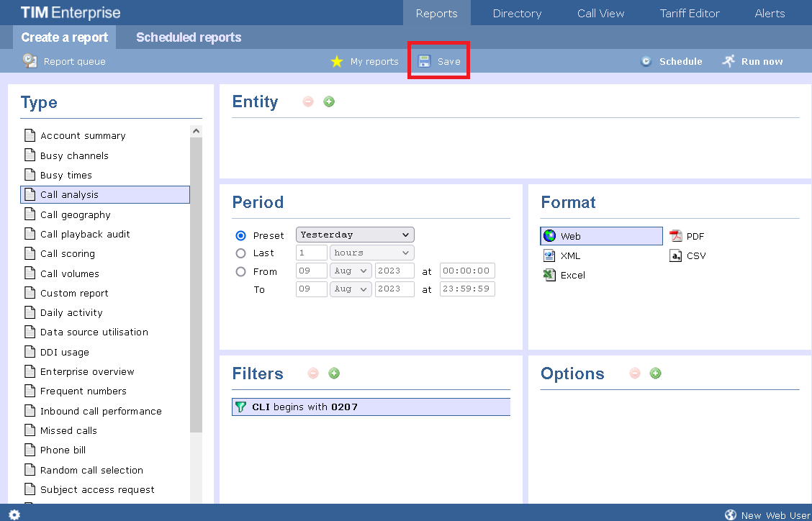Screen dimensions: 812x521
Task: Open the Yesterday preset dropdown
Action: (x=354, y=234)
